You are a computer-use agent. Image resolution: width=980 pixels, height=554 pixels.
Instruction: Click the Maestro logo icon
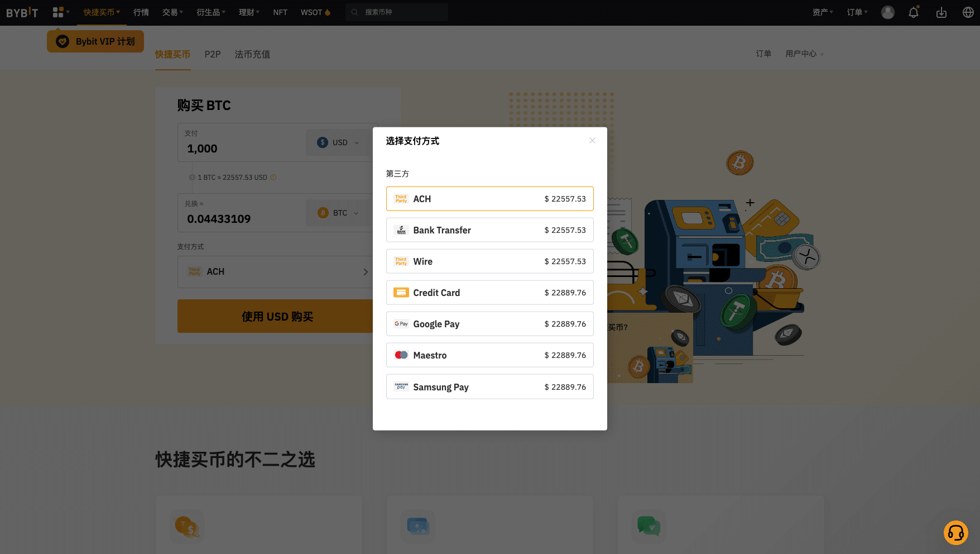tap(401, 355)
